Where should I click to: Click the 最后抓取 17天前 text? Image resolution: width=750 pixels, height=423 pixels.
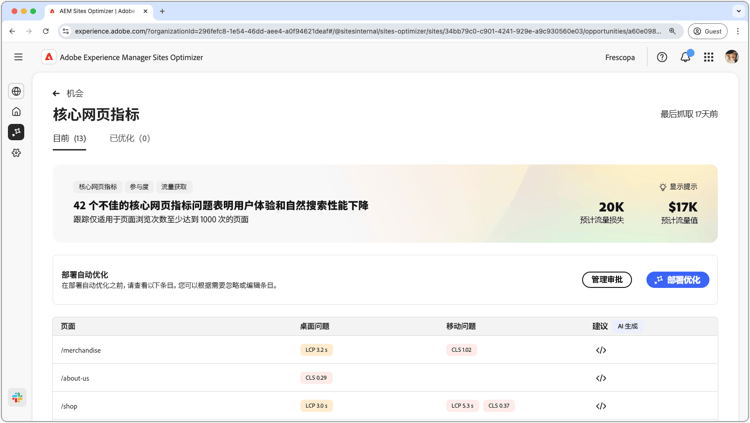click(689, 114)
